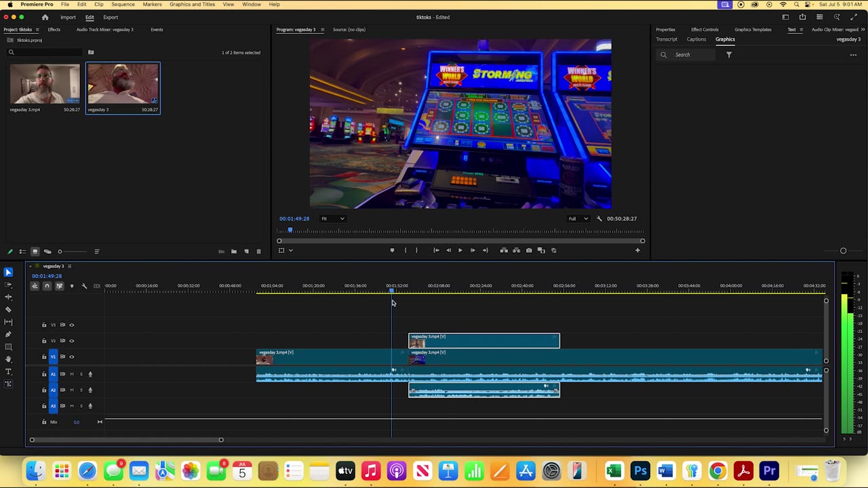868x488 pixels.
Task: Delete selected item with trash icon
Action: [258, 251]
